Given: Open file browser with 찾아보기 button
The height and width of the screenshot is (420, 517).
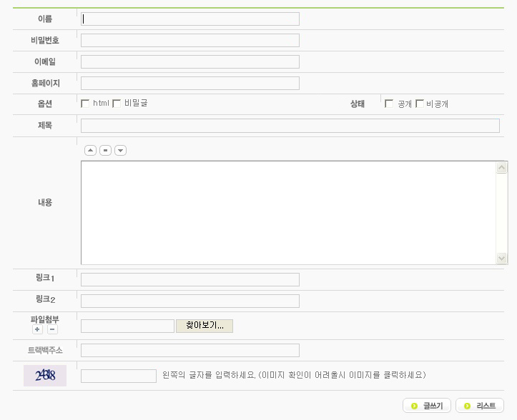Looking at the screenshot, I should (x=205, y=326).
